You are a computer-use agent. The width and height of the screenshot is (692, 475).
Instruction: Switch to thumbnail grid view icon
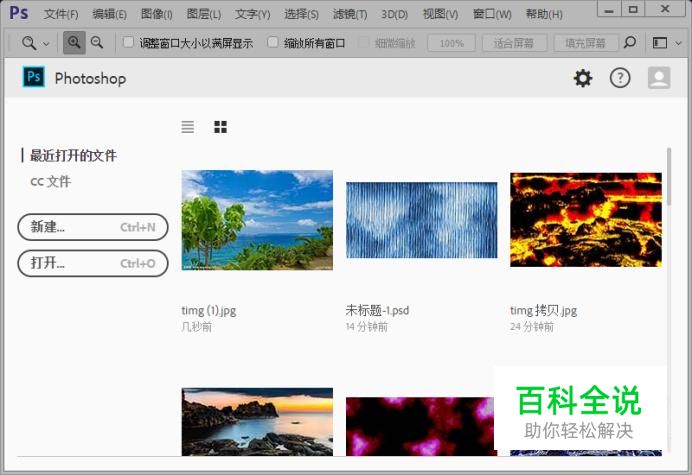tap(220, 127)
